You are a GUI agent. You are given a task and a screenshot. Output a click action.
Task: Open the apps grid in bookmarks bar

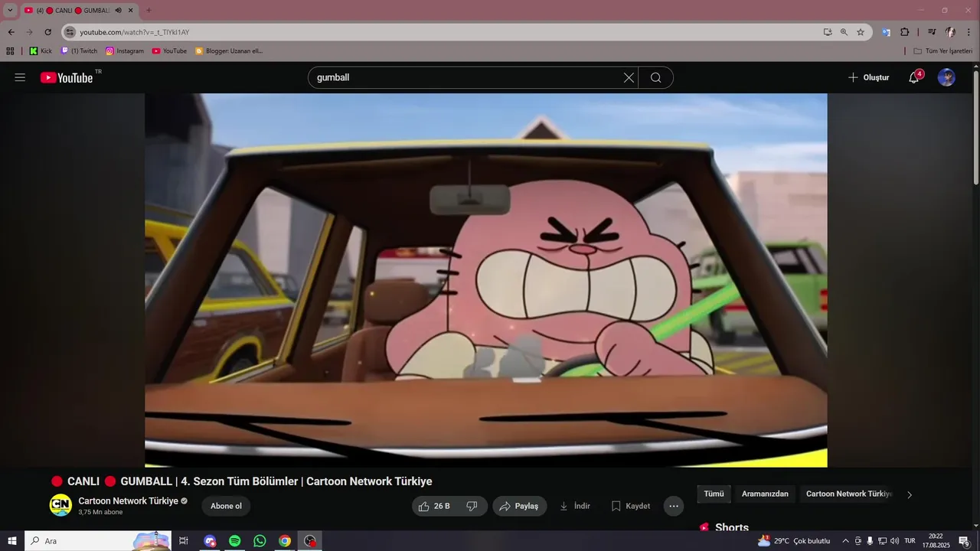pyautogui.click(x=10, y=51)
